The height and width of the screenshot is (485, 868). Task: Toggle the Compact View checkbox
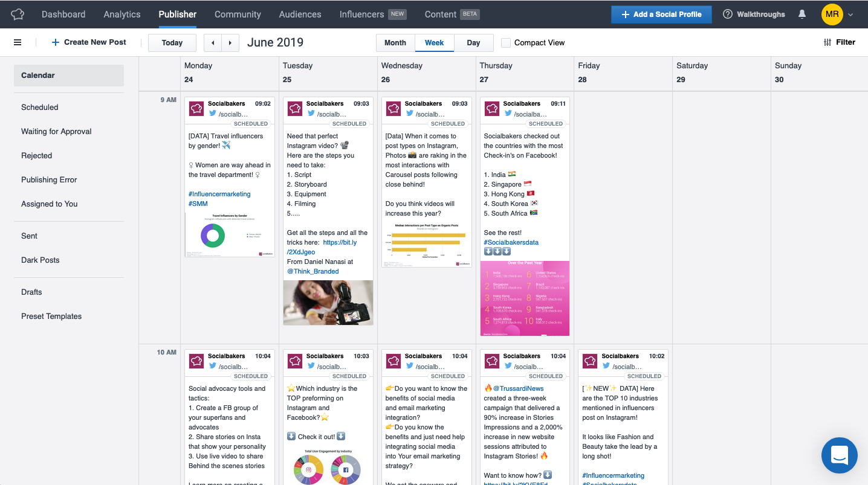click(506, 43)
